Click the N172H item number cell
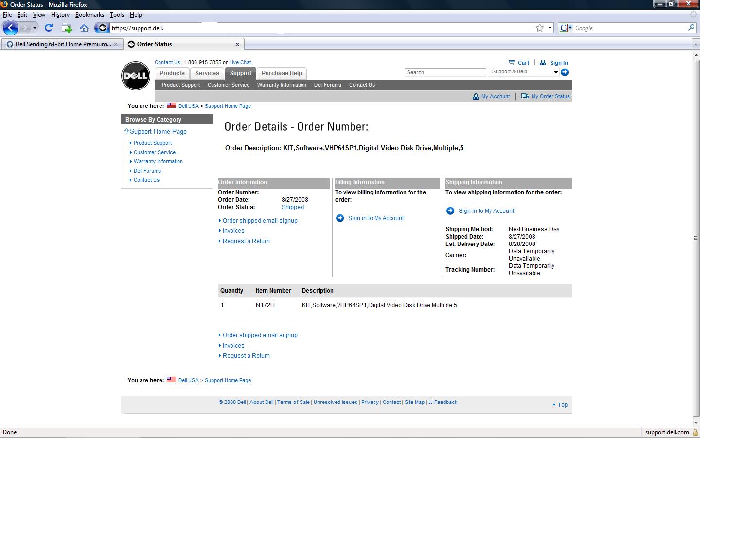Viewport: 747px width, 560px height. pos(265,305)
